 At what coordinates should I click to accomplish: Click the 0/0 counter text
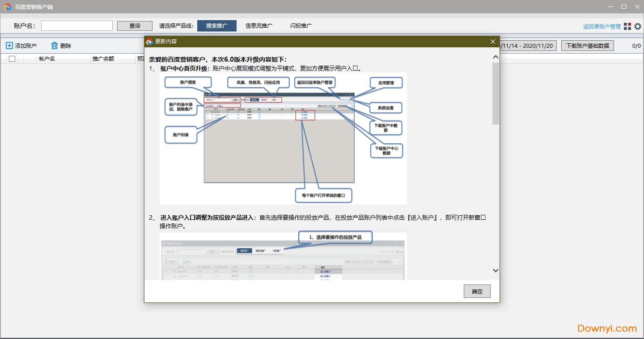[636, 46]
